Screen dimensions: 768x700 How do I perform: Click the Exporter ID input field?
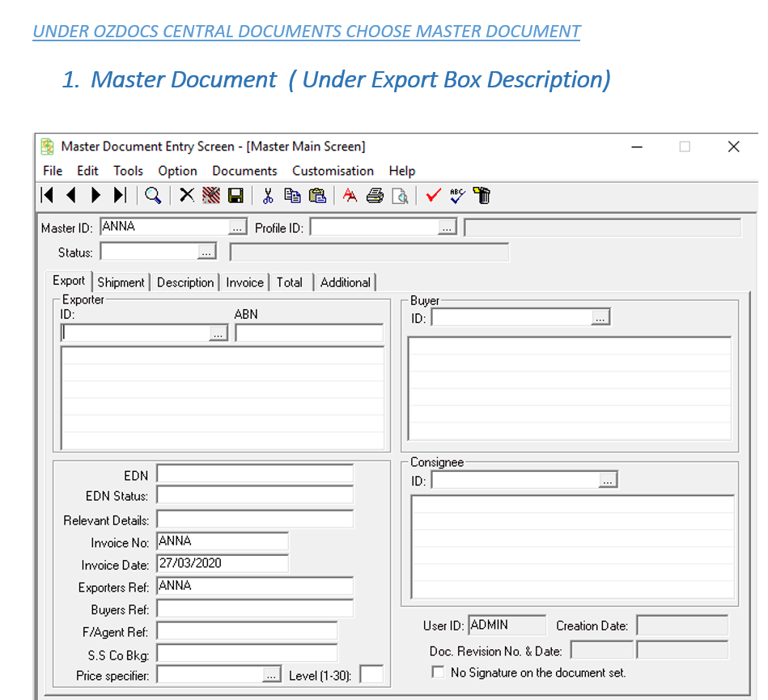136,333
